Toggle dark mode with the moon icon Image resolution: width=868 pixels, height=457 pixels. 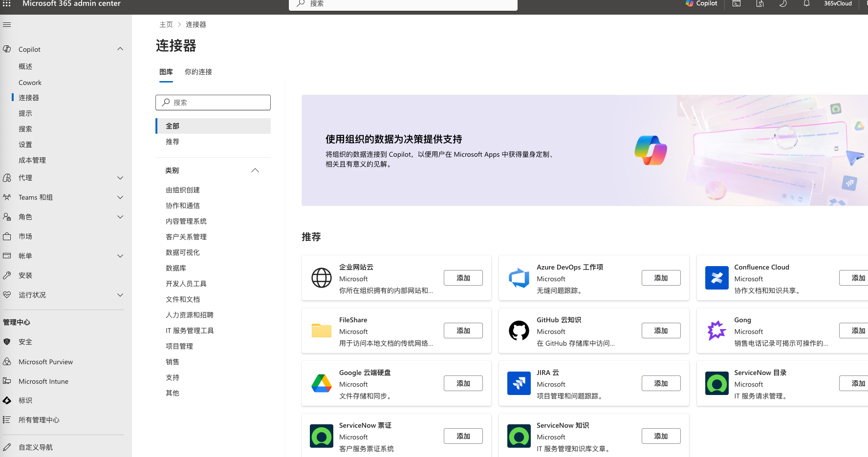coord(783,3)
